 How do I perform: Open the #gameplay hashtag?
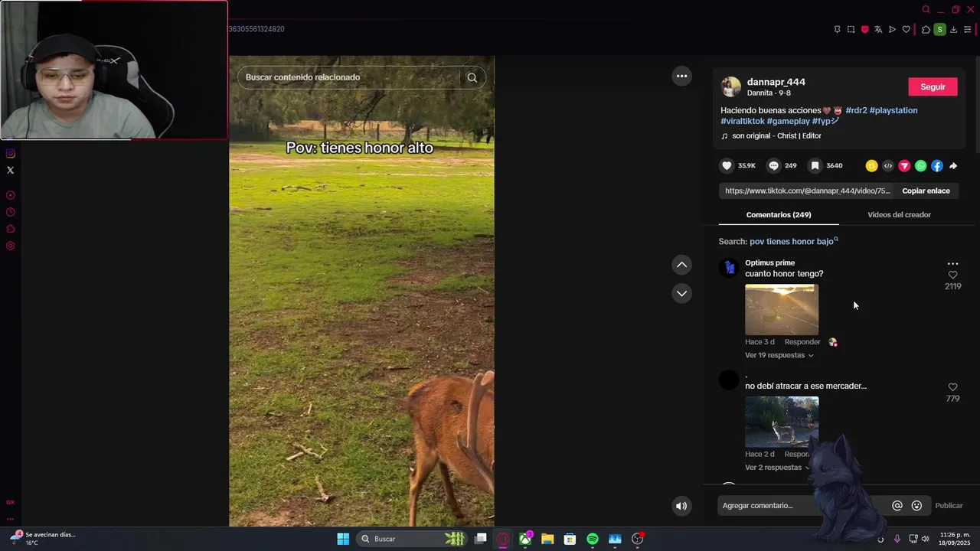788,121
